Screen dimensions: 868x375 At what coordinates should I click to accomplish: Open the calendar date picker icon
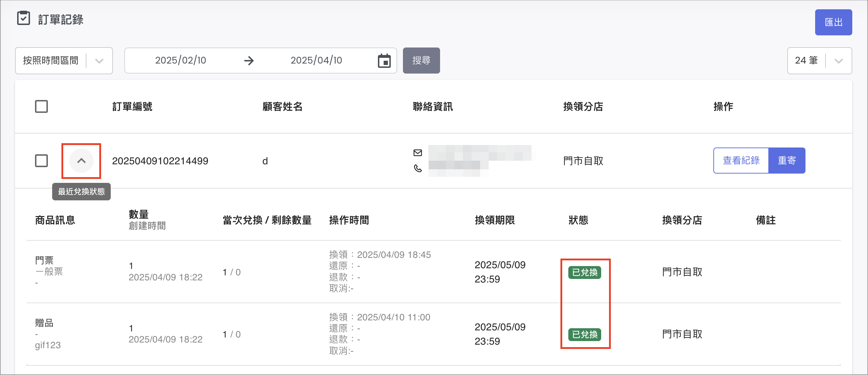[x=384, y=61]
